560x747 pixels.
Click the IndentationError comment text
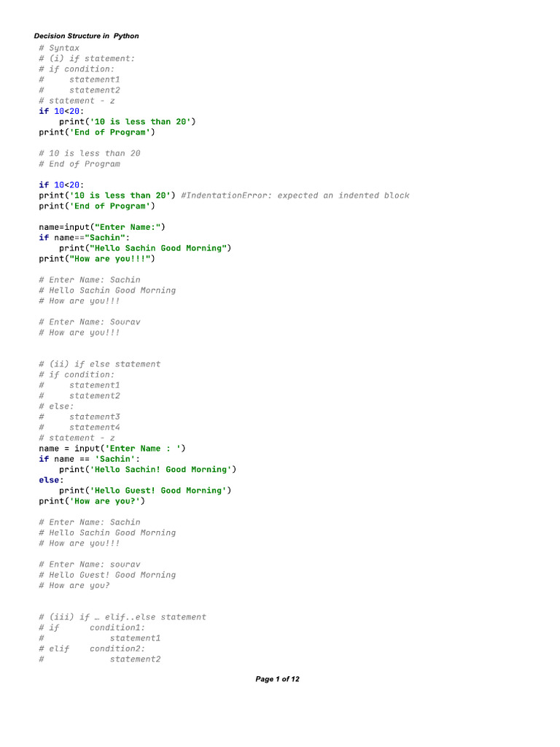295,196
